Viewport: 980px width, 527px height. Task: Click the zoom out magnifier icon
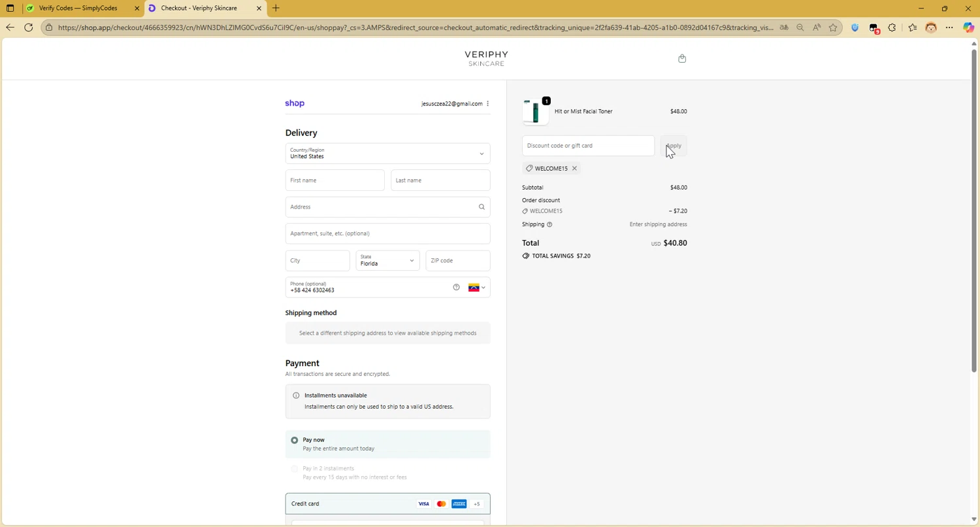tap(800, 27)
